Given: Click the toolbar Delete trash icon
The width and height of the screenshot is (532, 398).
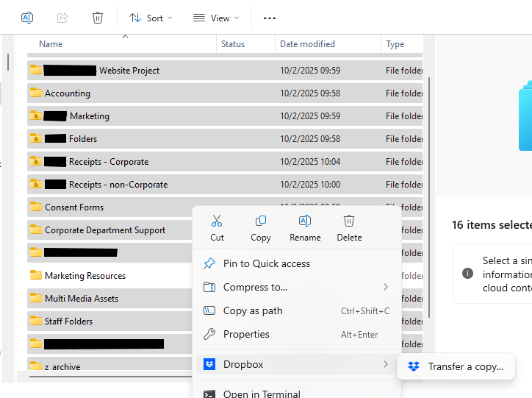Looking at the screenshot, I should click(98, 18).
